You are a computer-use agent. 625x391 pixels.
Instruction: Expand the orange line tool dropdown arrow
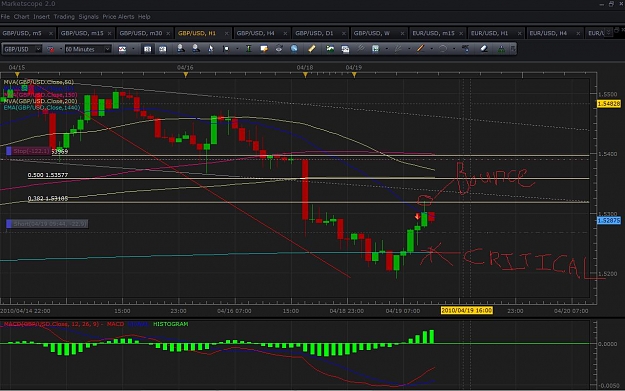431,49
